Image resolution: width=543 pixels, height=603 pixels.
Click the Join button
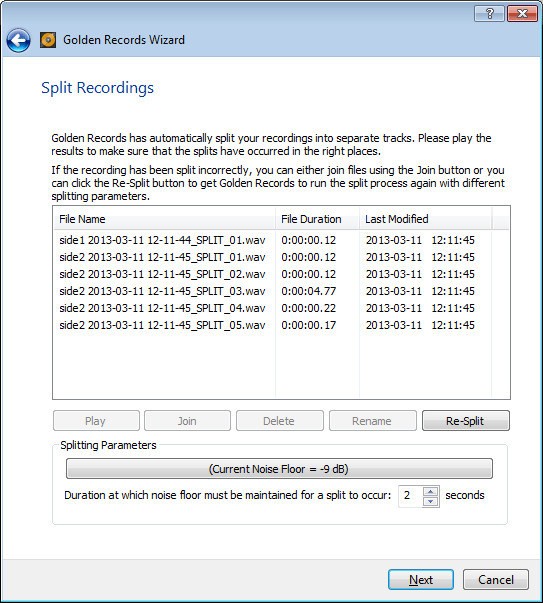pos(187,421)
